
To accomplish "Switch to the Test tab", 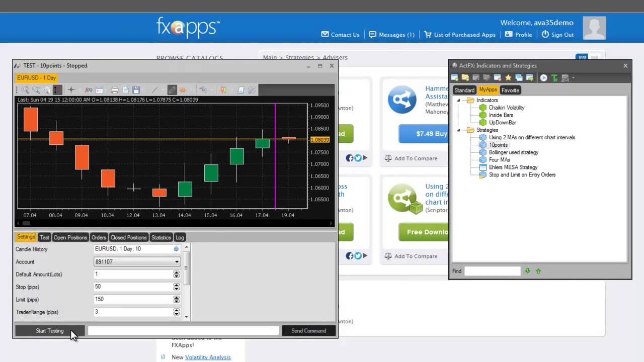I will tap(44, 237).
